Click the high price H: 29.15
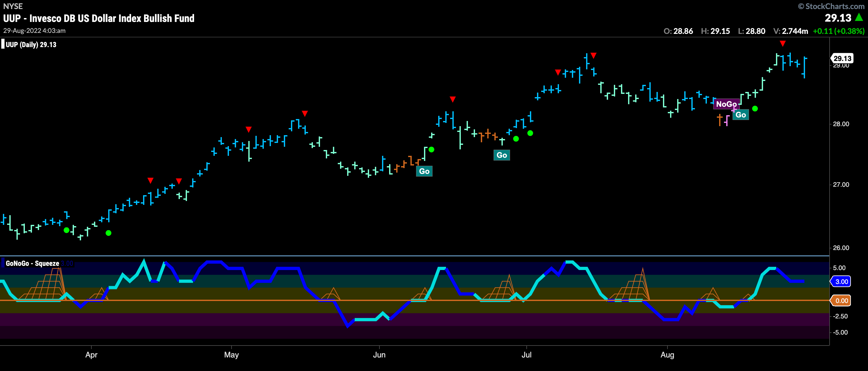 click(x=715, y=31)
